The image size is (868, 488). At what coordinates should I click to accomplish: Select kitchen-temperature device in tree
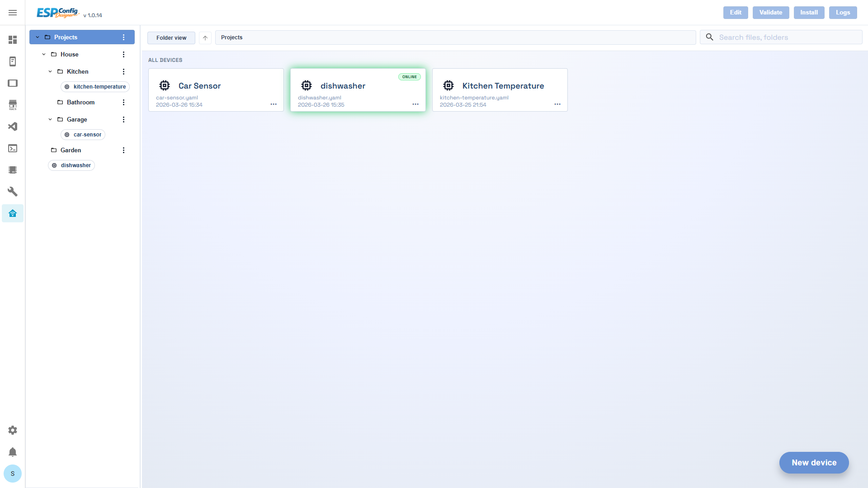tap(95, 87)
